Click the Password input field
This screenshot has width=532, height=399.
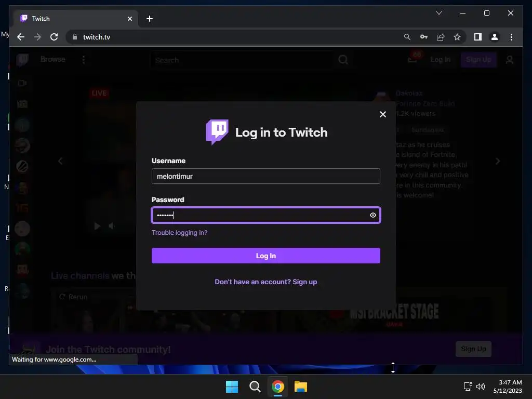pos(265,215)
